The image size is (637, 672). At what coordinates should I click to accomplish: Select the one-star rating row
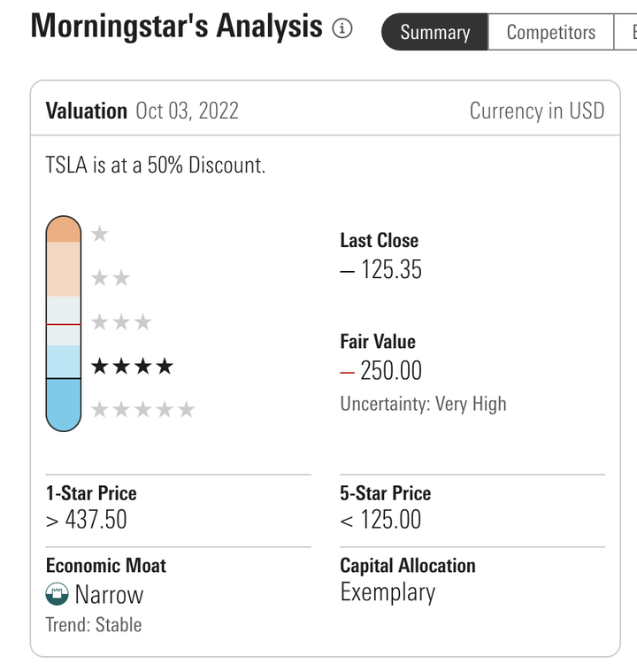point(100,234)
